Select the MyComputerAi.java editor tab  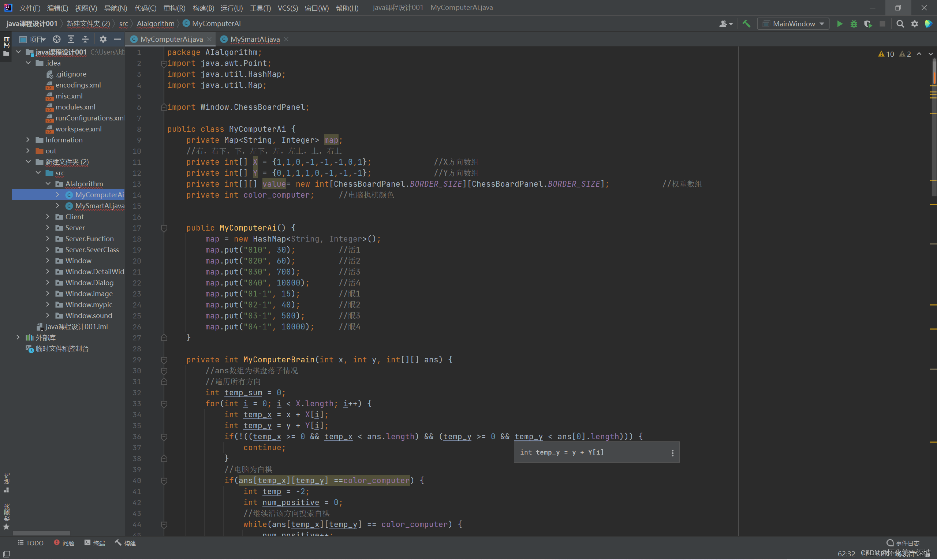pyautogui.click(x=172, y=39)
